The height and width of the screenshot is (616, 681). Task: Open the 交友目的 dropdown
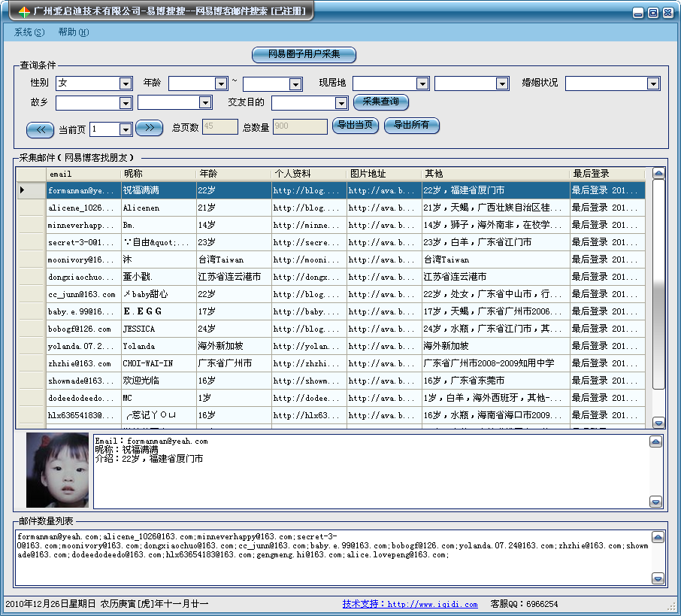tap(341, 103)
